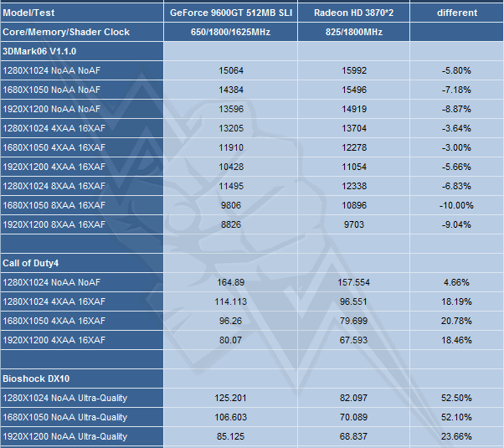Viewport: 504px width, 448px height.
Task: Select the score "11054"
Action: point(353,167)
